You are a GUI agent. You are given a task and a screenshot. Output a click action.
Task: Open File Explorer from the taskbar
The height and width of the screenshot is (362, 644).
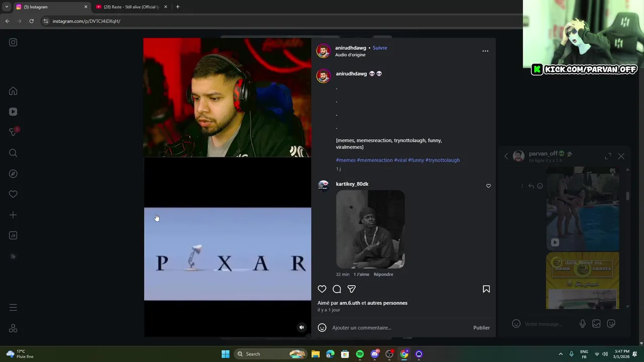pyautogui.click(x=315, y=354)
